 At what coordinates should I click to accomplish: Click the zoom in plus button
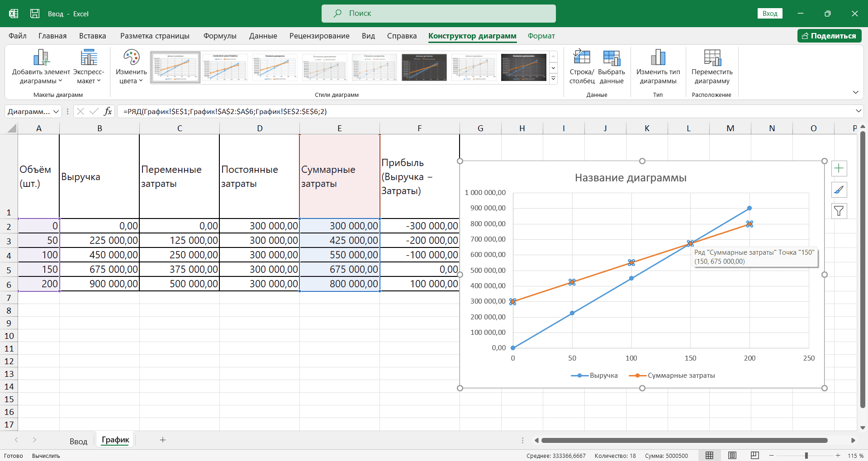838,456
